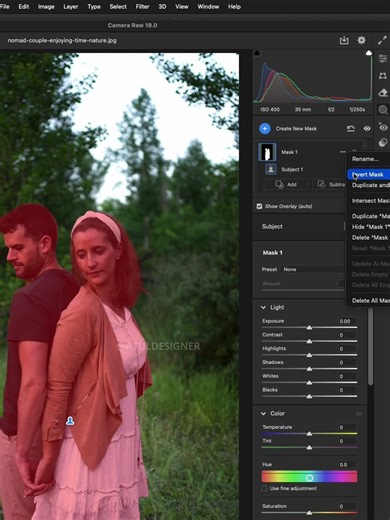Click the Contrast slider handle

point(309,341)
